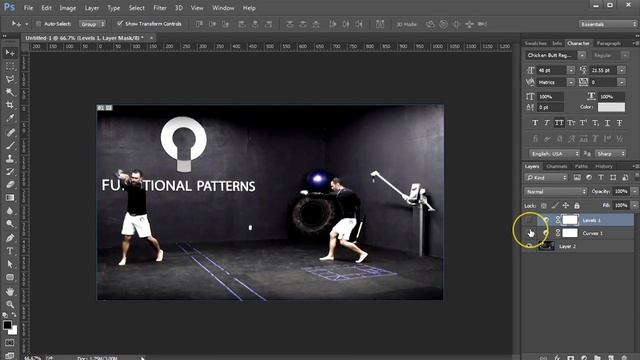Toggle visibility of Layer 2

click(x=529, y=246)
